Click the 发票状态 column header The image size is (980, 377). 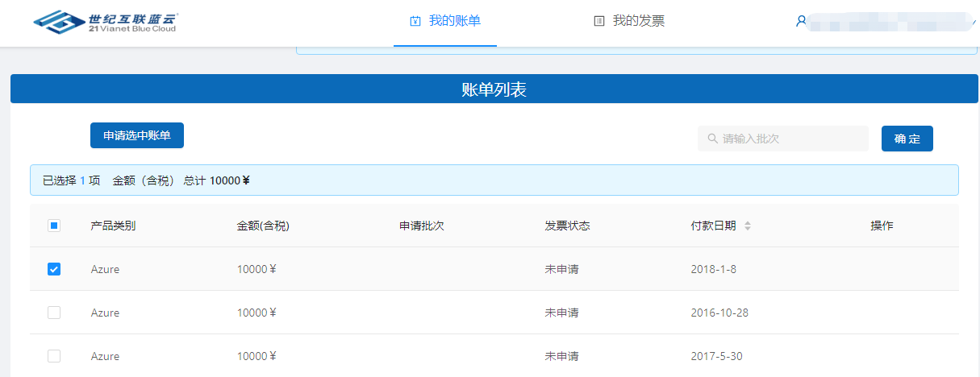[x=567, y=226]
